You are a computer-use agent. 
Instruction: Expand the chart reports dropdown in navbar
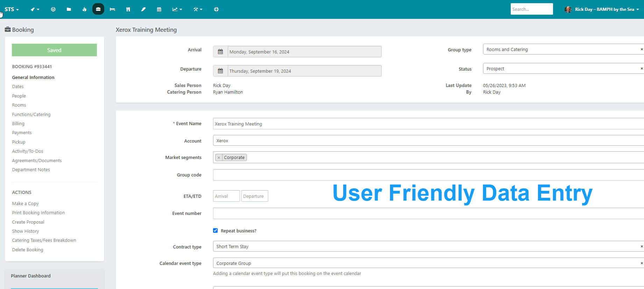(177, 9)
